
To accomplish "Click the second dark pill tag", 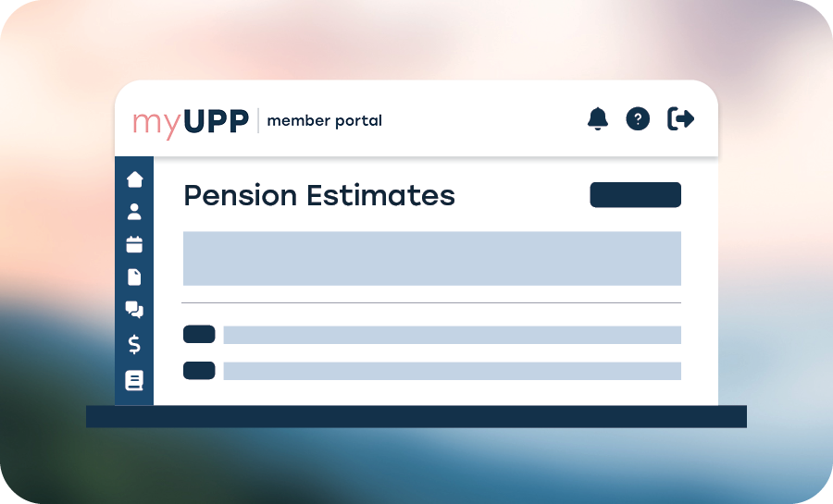I will point(199,371).
